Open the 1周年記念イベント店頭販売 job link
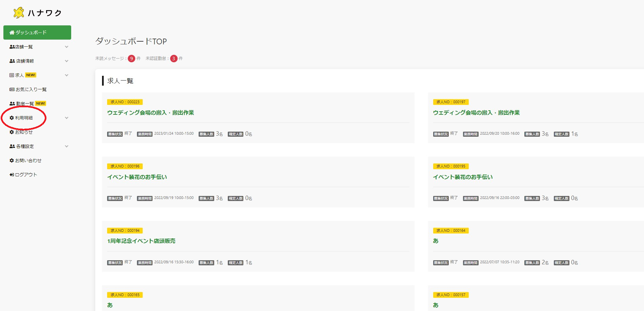The height and width of the screenshot is (311, 644). tap(141, 241)
